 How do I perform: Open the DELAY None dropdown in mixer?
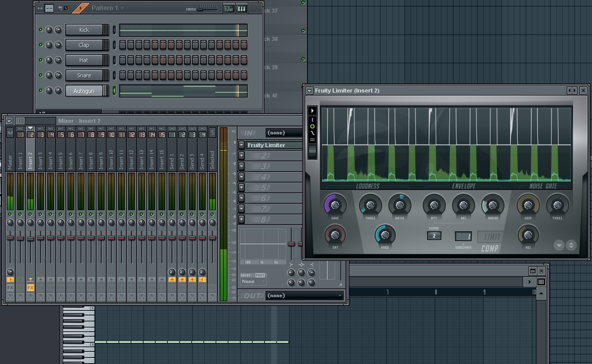[x=253, y=281]
